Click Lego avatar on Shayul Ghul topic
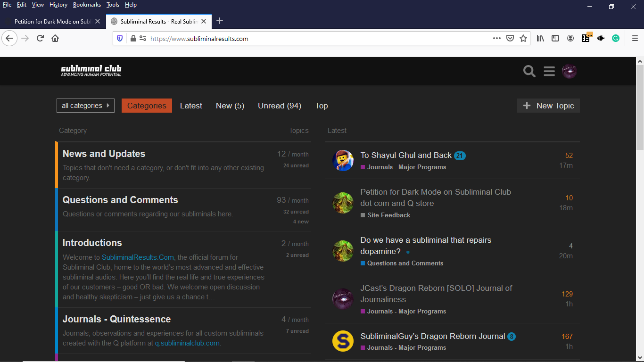The width and height of the screenshot is (644, 362). (343, 160)
